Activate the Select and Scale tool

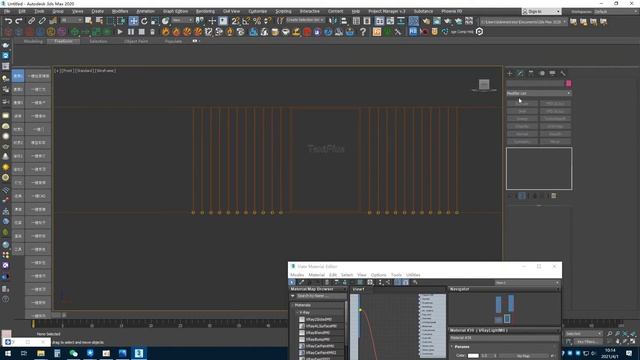155,21
